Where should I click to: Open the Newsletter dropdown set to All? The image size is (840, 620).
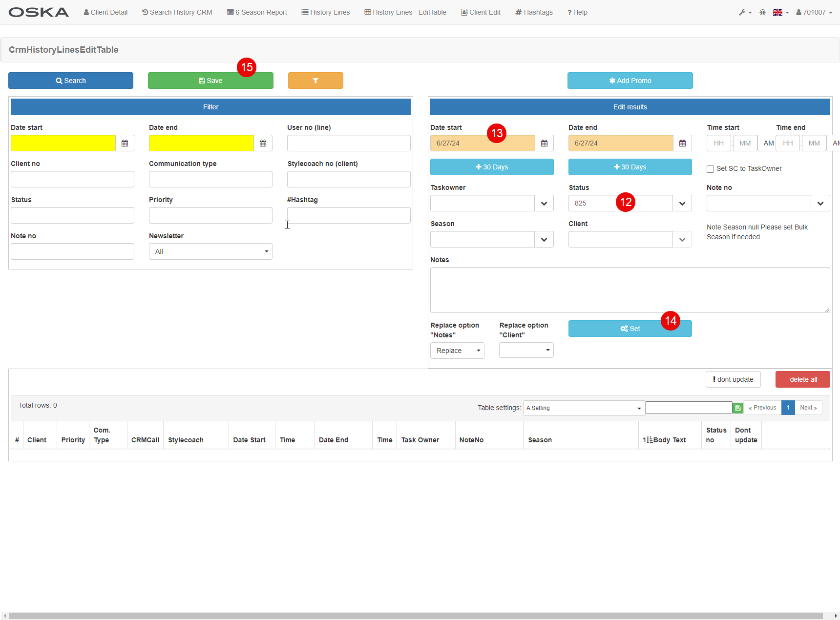click(210, 251)
